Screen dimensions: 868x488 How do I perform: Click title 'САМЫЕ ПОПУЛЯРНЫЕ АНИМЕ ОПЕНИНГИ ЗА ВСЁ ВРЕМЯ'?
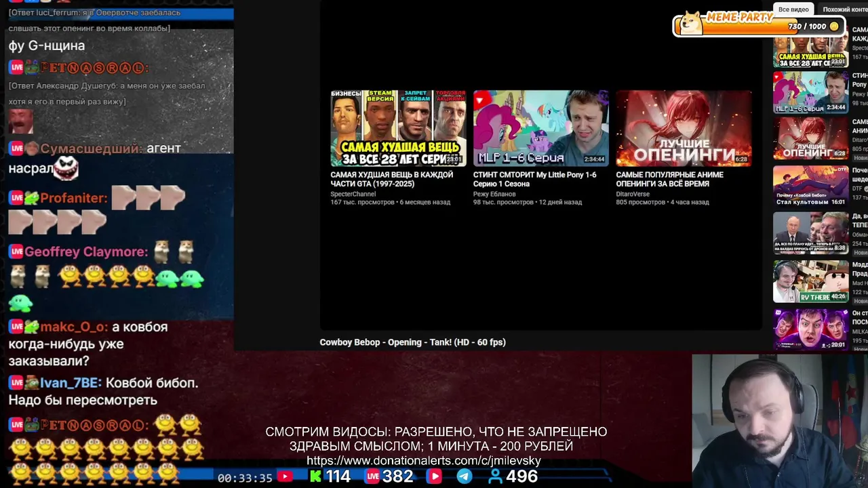(669, 179)
